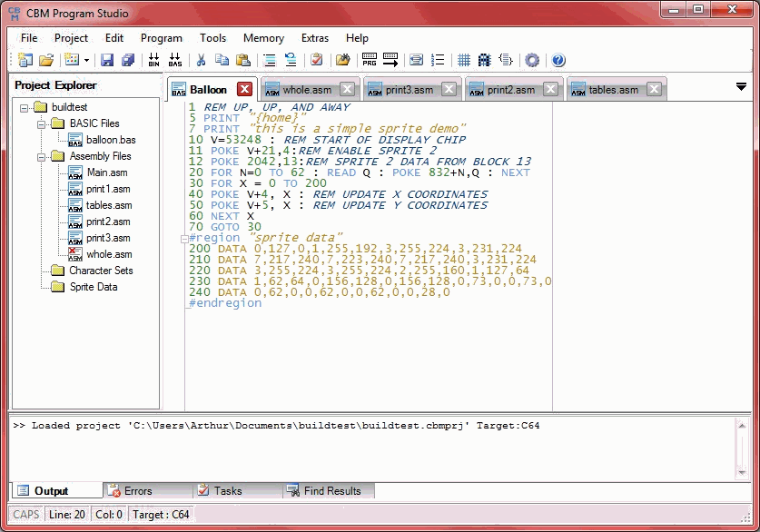Collapse the Assembly Files folder node

point(42,156)
